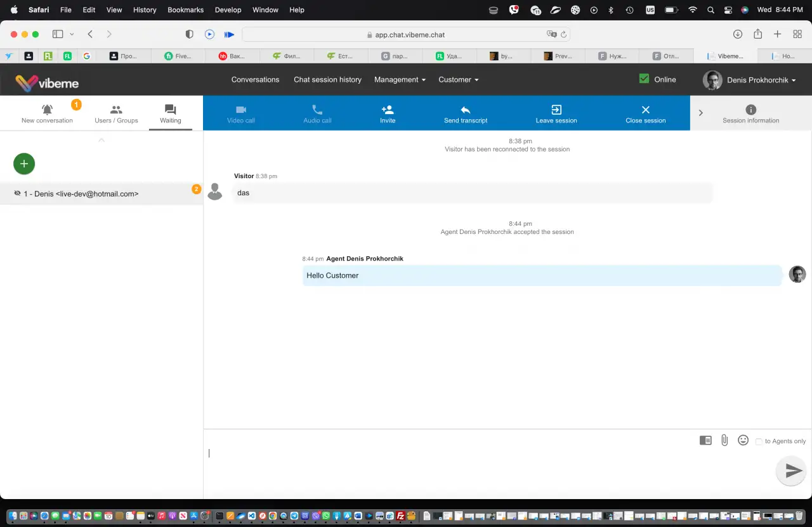This screenshot has width=812, height=527.
Task: Click the Send transcript reply icon
Action: (x=466, y=110)
